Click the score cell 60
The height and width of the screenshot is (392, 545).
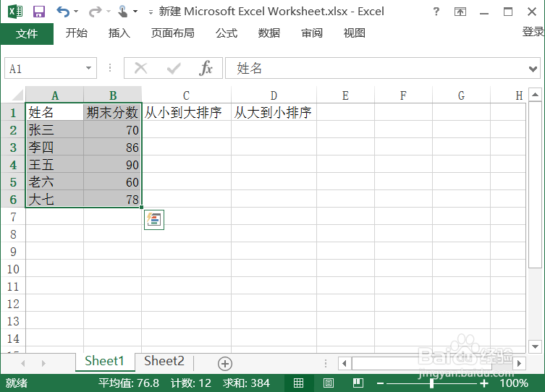click(113, 182)
